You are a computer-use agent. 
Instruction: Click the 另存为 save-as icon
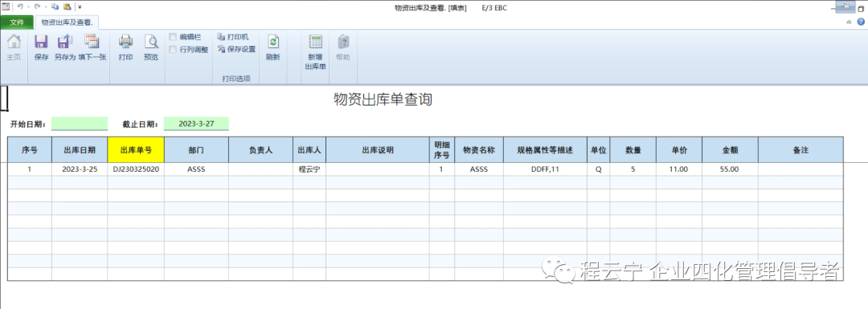[65, 42]
